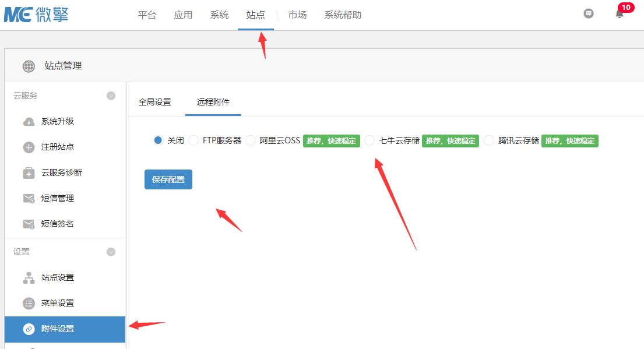Open the 系统帮助 top menu
Image resolution: width=644 pixels, height=349 pixels.
click(x=343, y=15)
